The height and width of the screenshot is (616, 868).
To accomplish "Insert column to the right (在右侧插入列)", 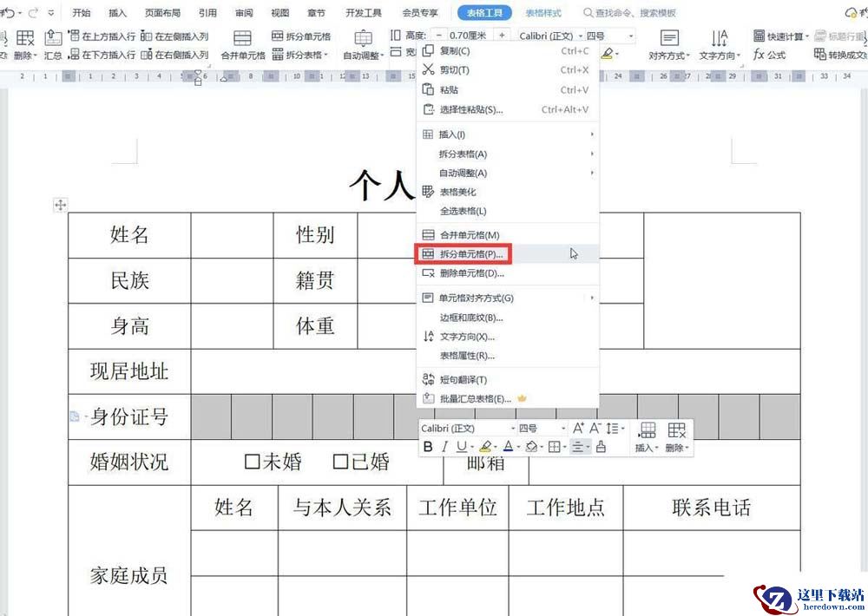I will [x=174, y=55].
